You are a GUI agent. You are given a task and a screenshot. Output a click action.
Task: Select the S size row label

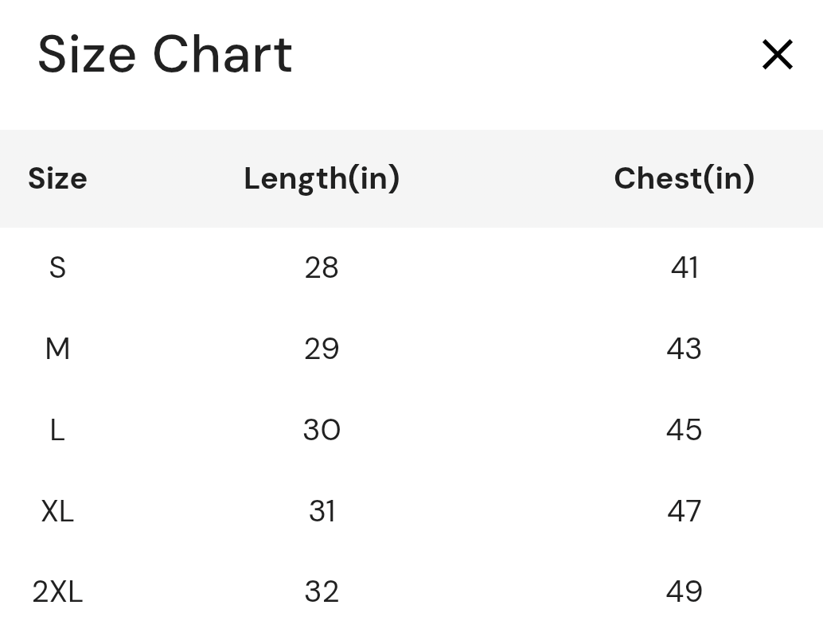coord(57,267)
